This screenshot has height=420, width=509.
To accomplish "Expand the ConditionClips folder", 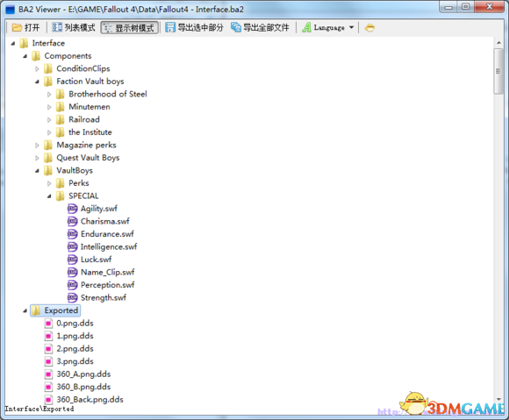I will (x=37, y=68).
